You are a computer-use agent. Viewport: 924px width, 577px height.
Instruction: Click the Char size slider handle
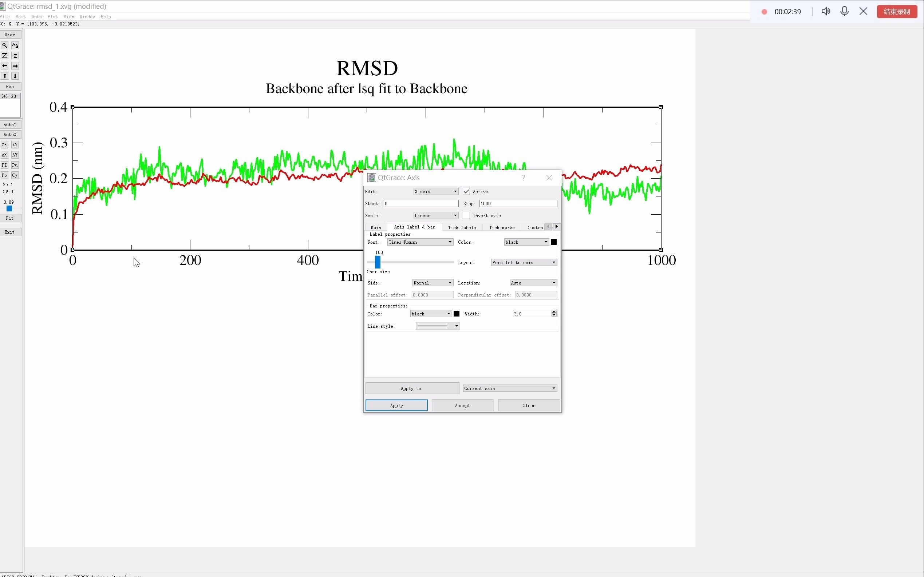click(x=378, y=262)
